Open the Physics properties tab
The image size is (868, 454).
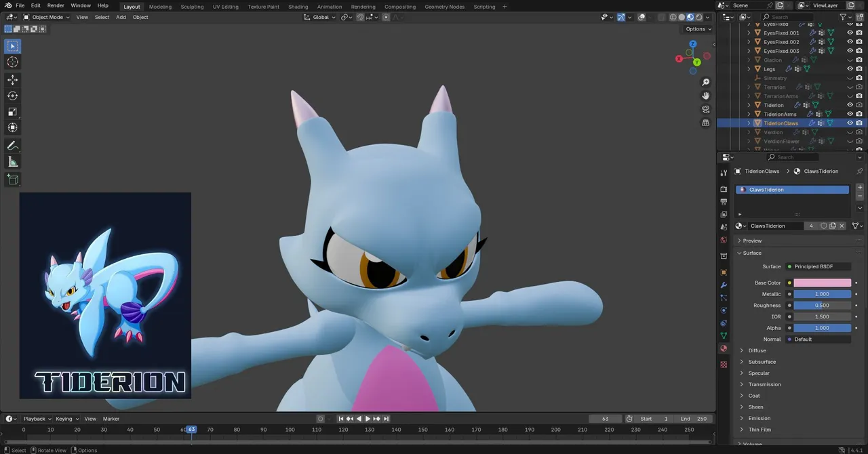coord(724,310)
